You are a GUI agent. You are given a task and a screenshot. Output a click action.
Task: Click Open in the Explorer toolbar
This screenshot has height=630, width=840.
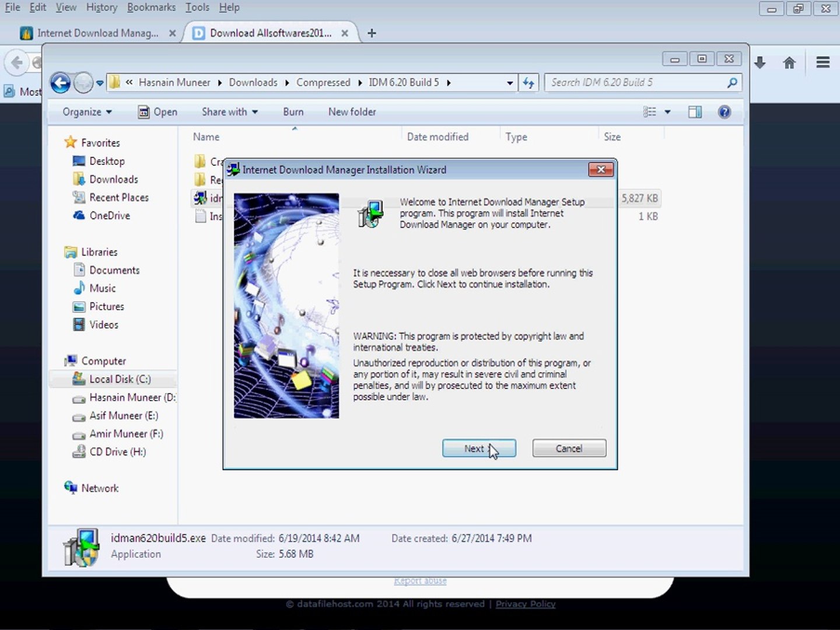tap(157, 112)
